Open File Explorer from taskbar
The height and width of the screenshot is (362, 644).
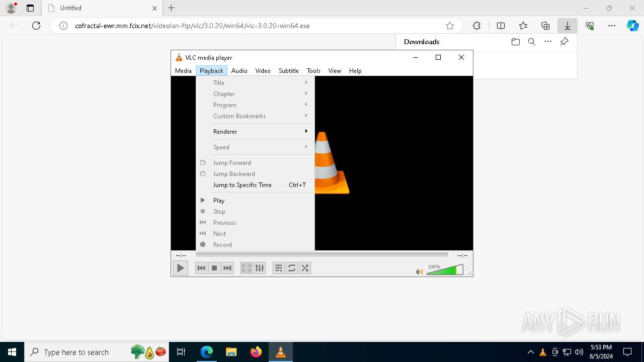[x=231, y=352]
